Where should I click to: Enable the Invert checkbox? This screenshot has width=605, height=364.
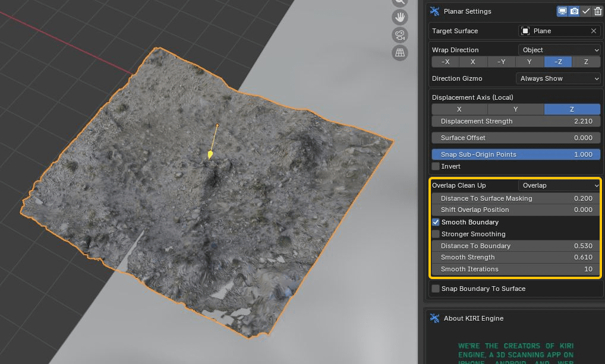click(436, 166)
